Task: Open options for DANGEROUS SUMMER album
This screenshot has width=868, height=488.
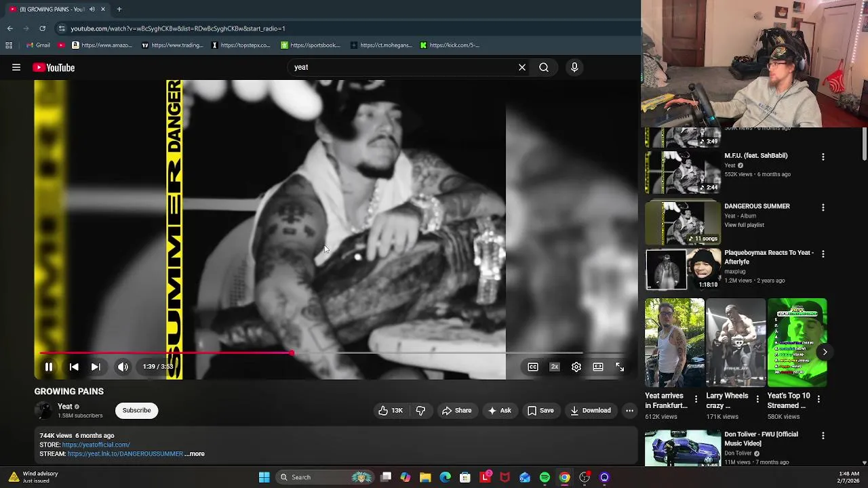Action: point(823,207)
